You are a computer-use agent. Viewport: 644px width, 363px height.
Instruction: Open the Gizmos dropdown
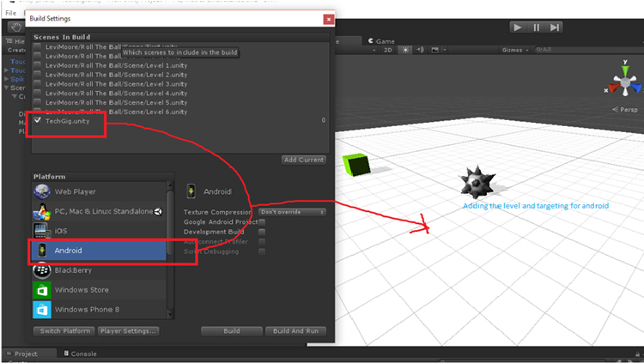coord(514,50)
